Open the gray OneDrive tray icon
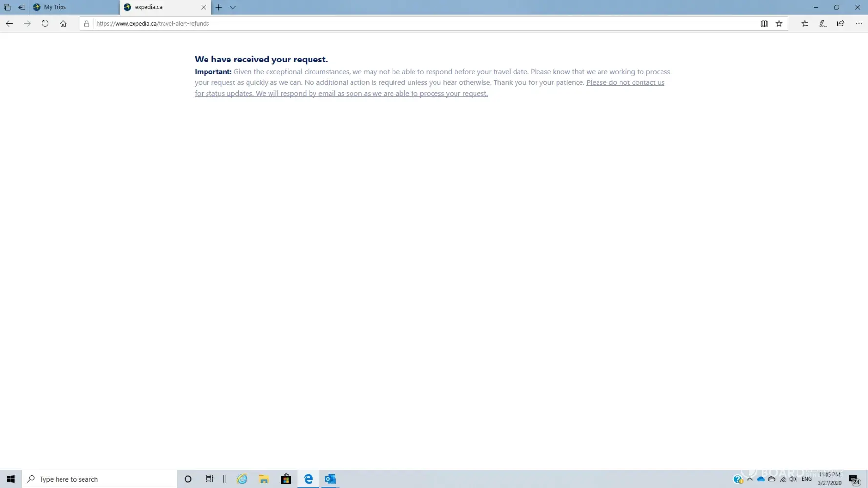The width and height of the screenshot is (868, 488). click(x=772, y=479)
